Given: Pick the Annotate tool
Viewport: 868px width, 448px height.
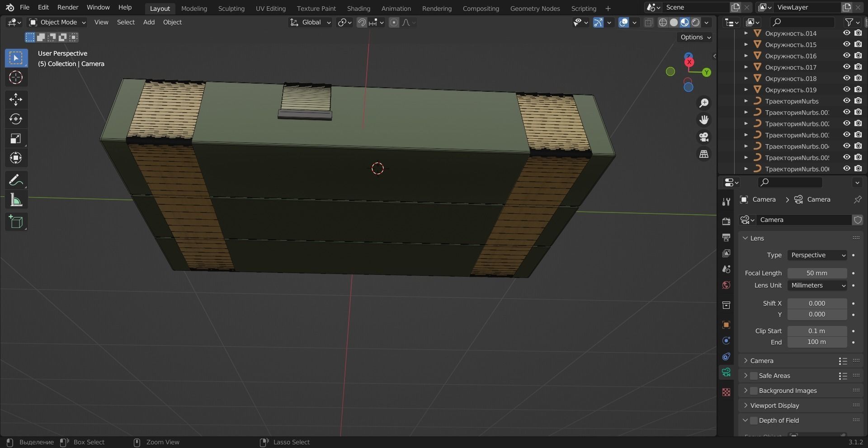Looking at the screenshot, I should [x=16, y=180].
